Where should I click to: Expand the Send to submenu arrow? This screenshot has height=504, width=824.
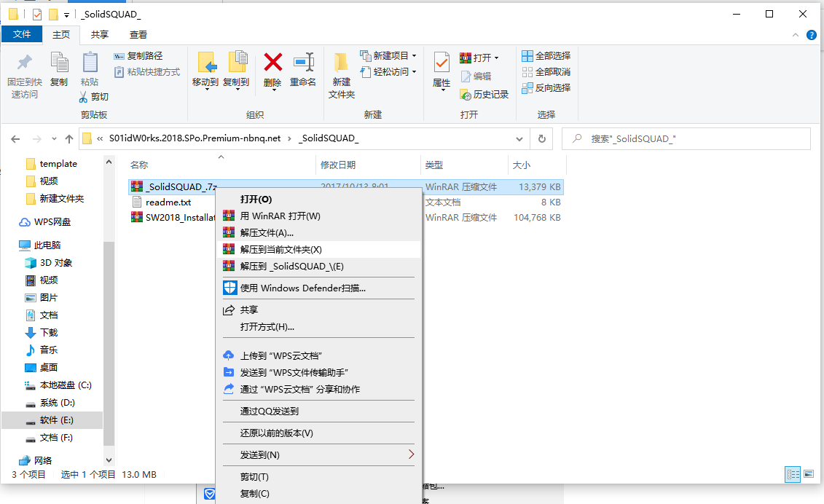tap(411, 454)
